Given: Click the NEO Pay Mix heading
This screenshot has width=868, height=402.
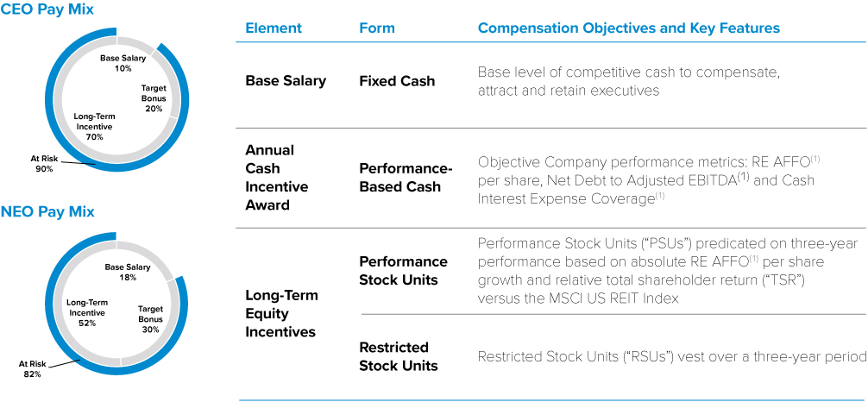Looking at the screenshot, I should [47, 211].
